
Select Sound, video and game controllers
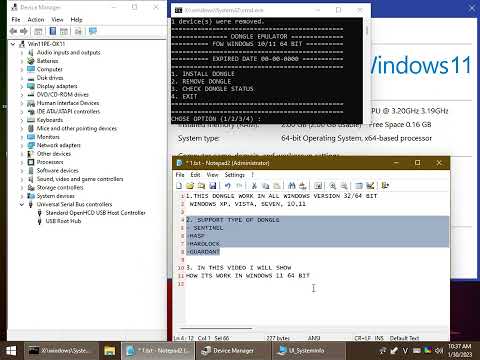pyautogui.click(x=80, y=179)
